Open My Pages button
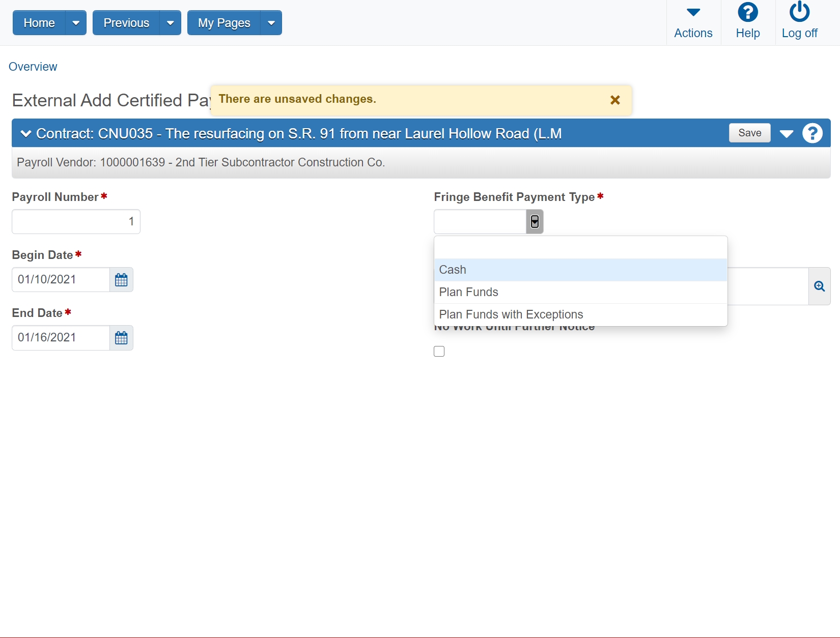The width and height of the screenshot is (840, 638). (224, 23)
